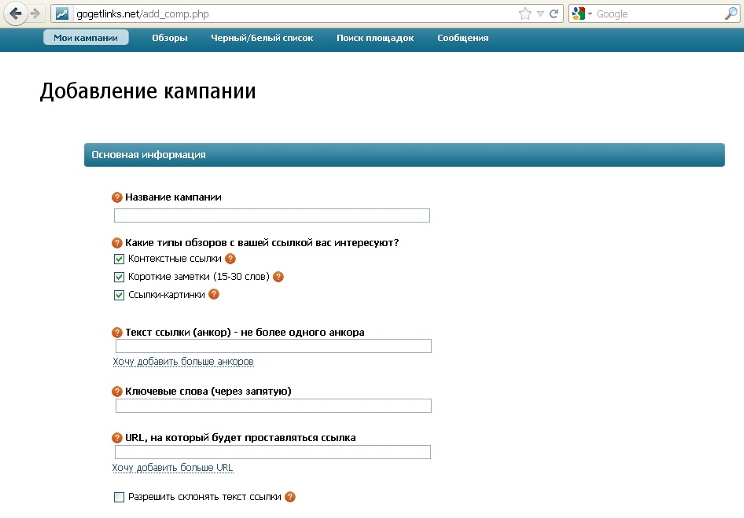Image resolution: width=744 pixels, height=518 pixels.
Task: Click the anchor text input field
Action: (x=273, y=346)
